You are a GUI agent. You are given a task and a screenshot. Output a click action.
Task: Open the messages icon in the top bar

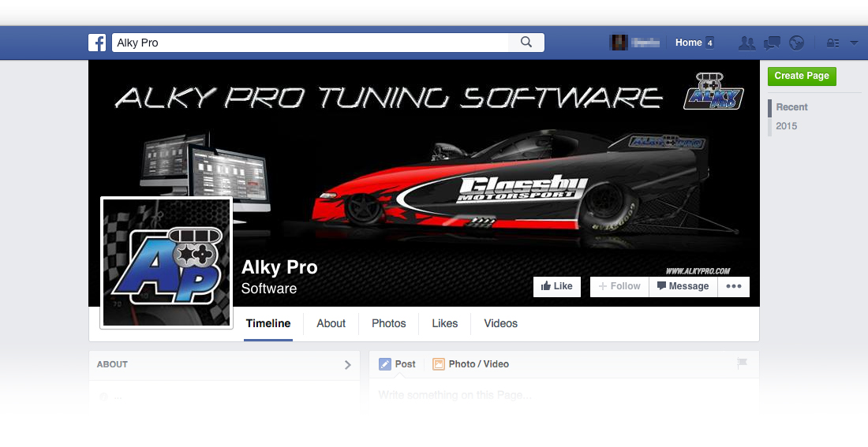tap(772, 43)
